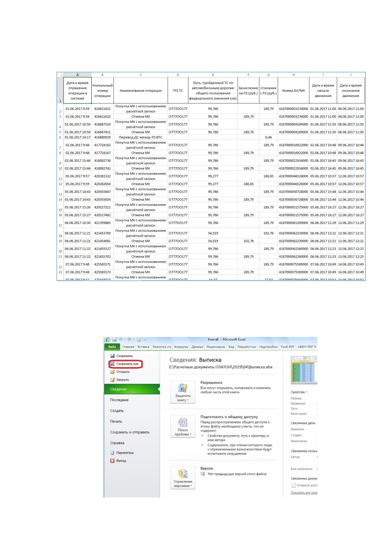Viewport: 392px width, 555px height.
Task: Choose Открыть with the folder icon
Action: (x=120, y=372)
